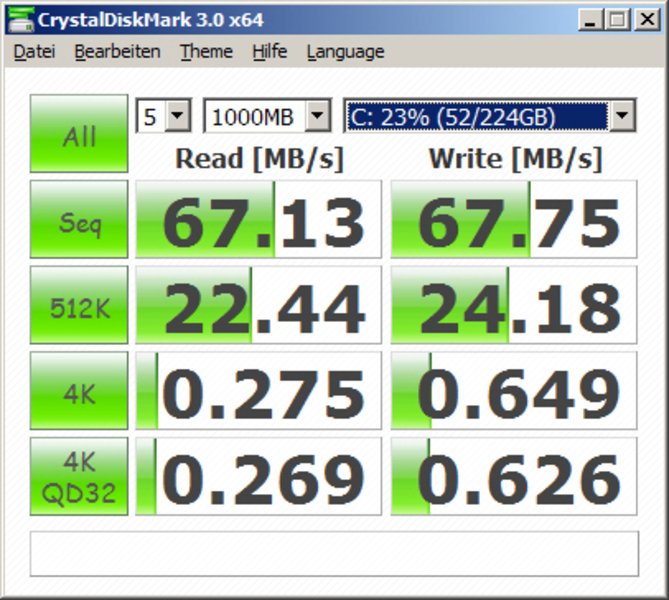Select the Seq write result 67.75

point(514,219)
